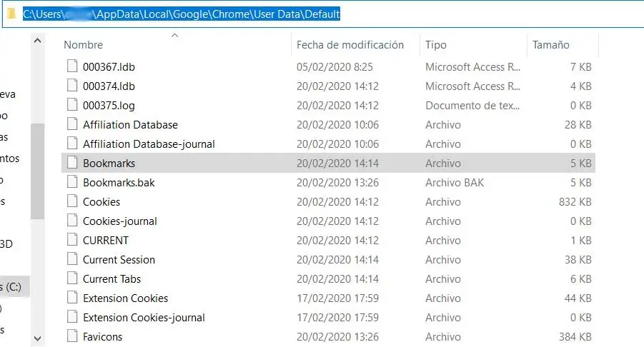Select the CURRENT file entry
The width and height of the screenshot is (644, 347).
pos(106,240)
